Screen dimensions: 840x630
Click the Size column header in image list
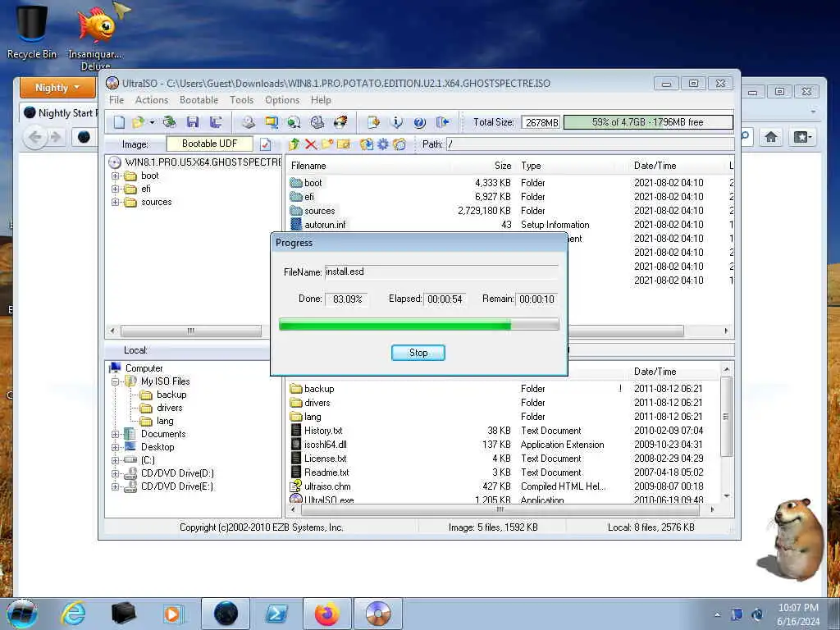(503, 166)
